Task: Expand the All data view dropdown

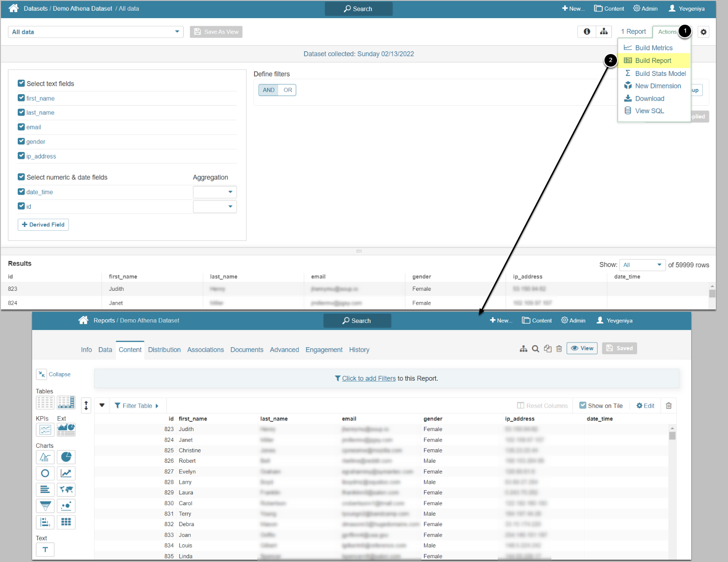Action: [x=96, y=32]
